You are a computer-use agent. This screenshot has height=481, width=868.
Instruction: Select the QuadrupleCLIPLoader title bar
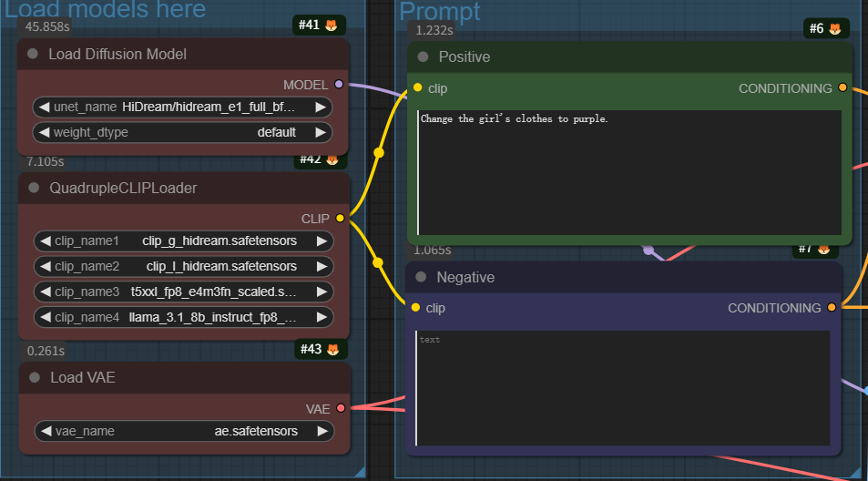point(184,189)
